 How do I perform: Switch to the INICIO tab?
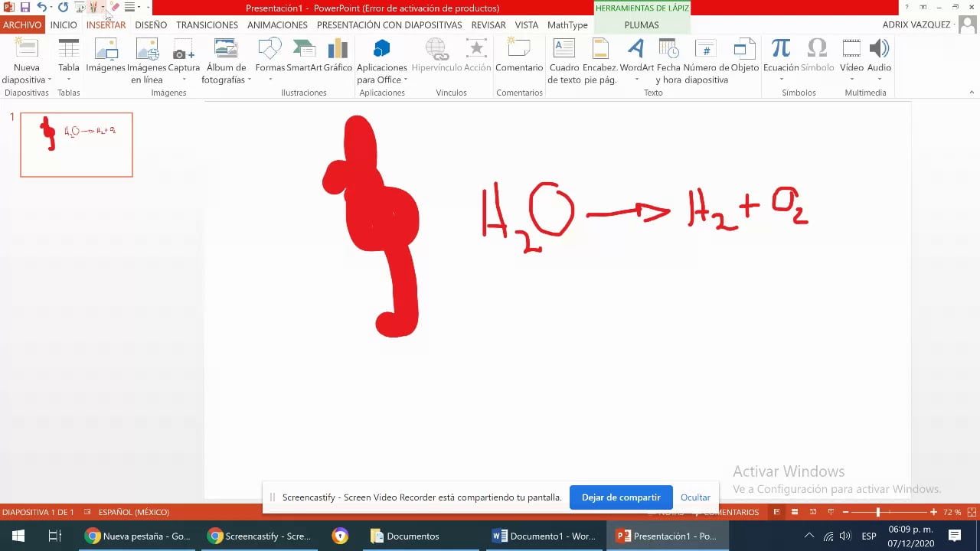pyautogui.click(x=64, y=24)
